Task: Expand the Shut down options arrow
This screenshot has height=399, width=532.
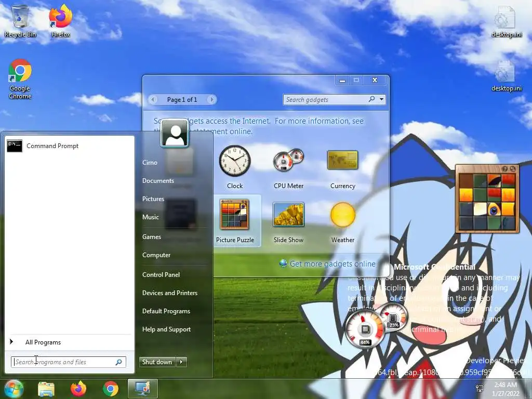Action: click(181, 362)
